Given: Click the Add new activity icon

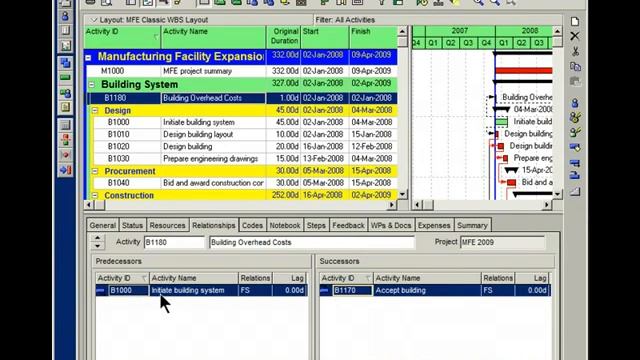Looking at the screenshot, I should click(x=575, y=22).
